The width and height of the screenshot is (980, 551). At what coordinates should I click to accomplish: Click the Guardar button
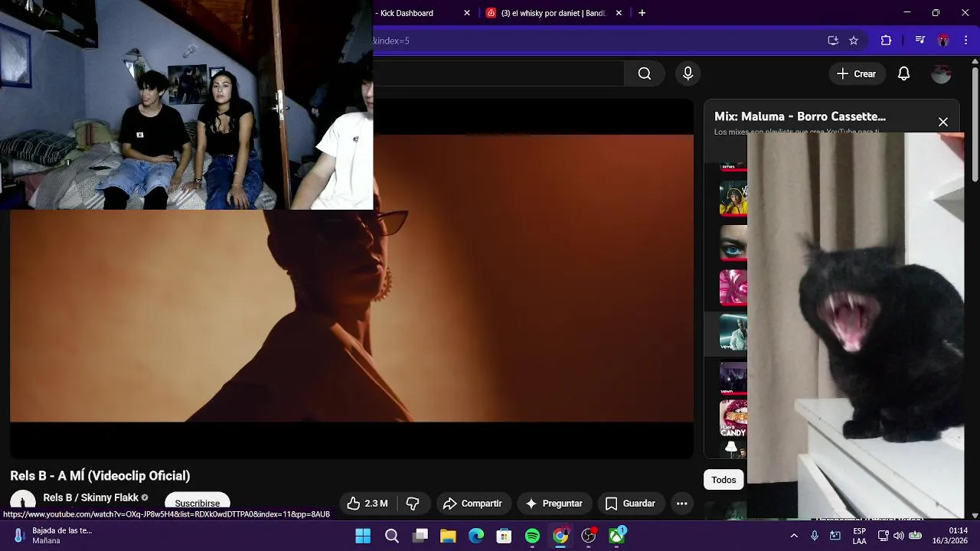tap(630, 503)
